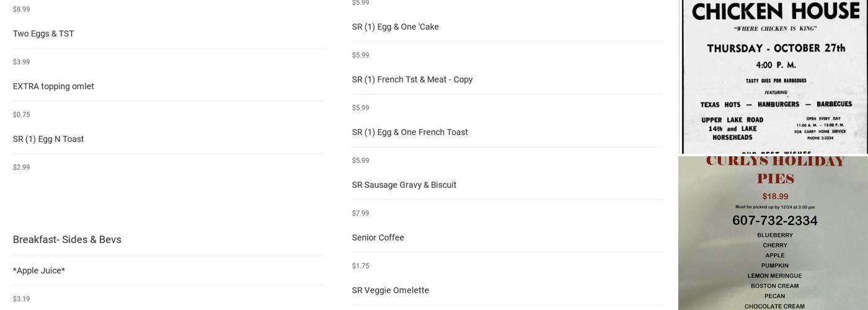Screen dimensions: 868x310
Task: Click the Breakfast- Sides & Bevs heading
Action: [67, 239]
